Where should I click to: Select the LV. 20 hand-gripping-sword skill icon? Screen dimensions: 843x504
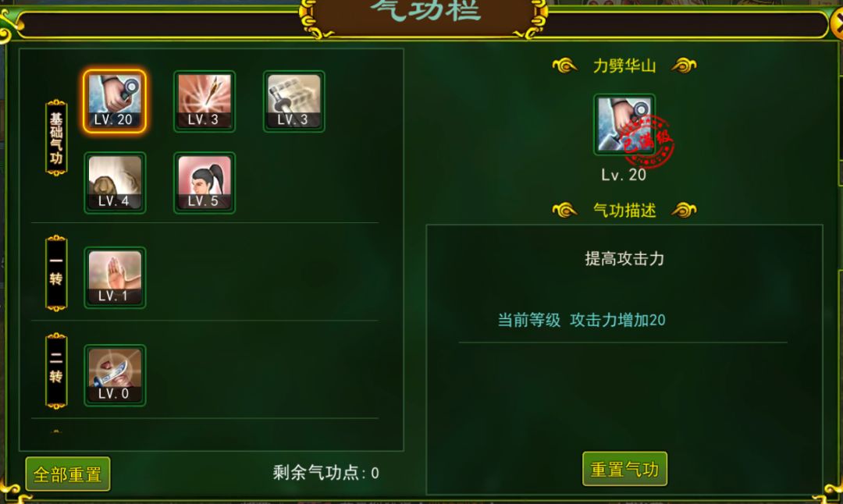(x=115, y=101)
